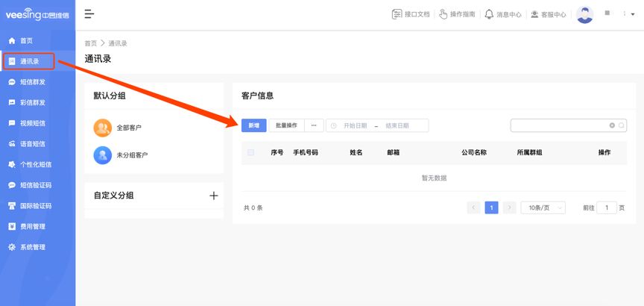Select 通讯录 in the sidebar

[x=30, y=61]
